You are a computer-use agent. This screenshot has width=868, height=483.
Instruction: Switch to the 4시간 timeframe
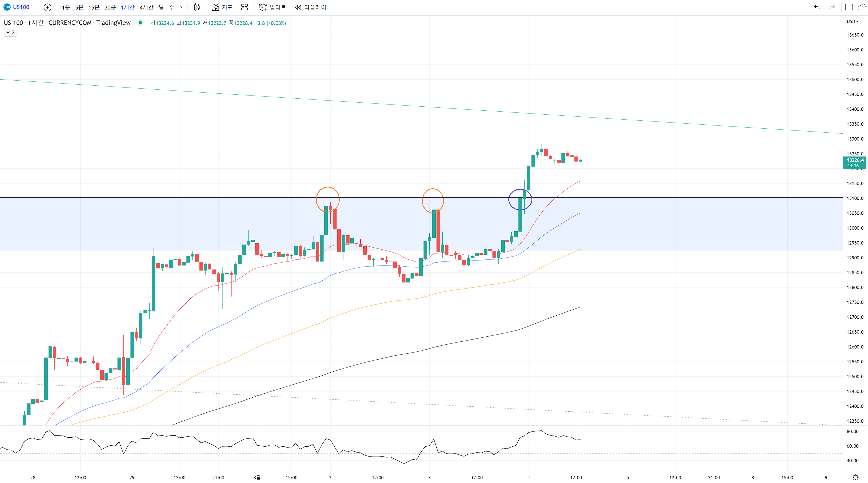pos(146,7)
